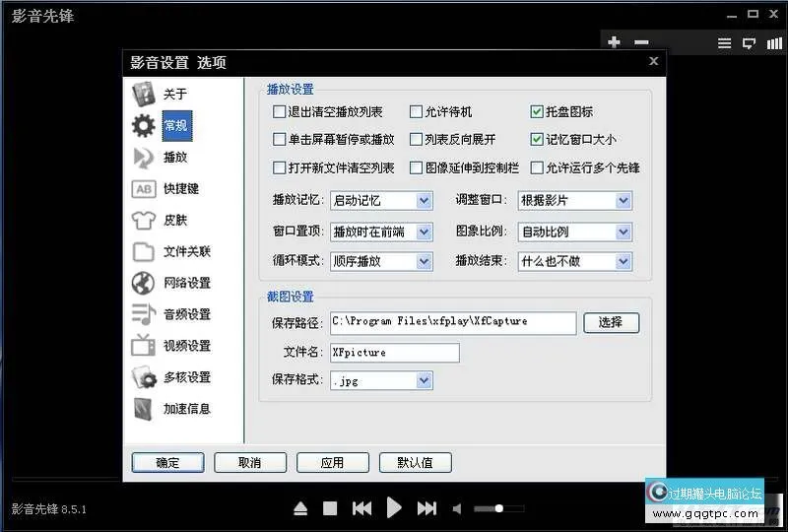This screenshot has width=788, height=532.
Task: Select the 文件关联 sidebar label
Action: coord(186,252)
